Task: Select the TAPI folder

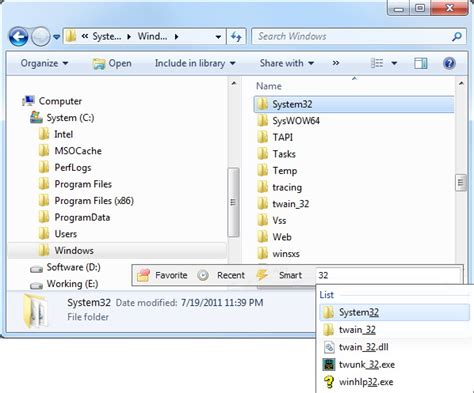Action: click(275, 137)
